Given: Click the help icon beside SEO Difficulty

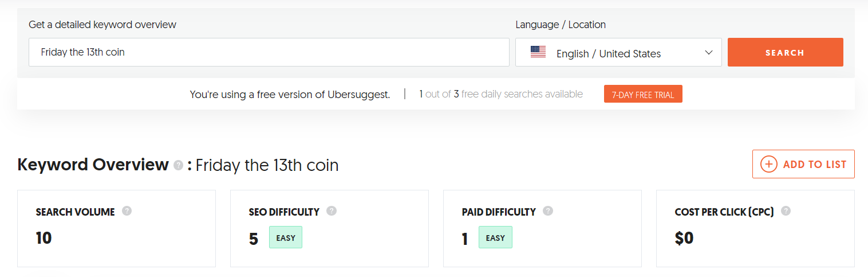Looking at the screenshot, I should tap(332, 211).
